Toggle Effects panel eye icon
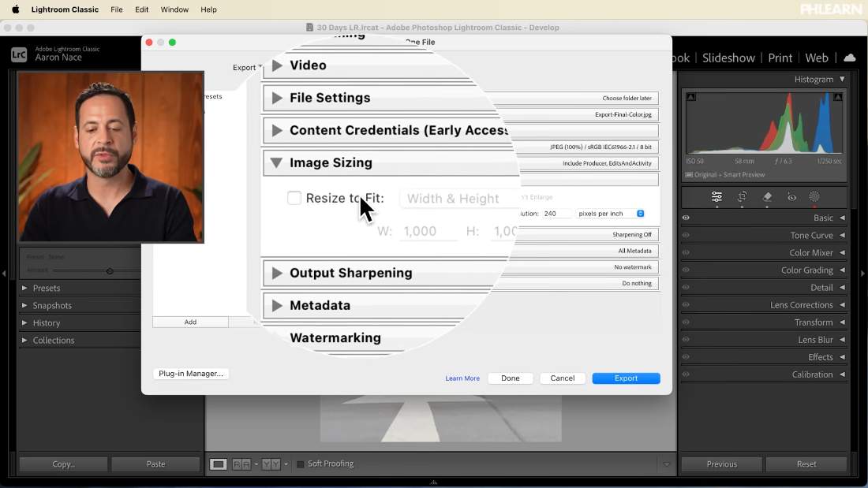The image size is (868, 488). (x=686, y=357)
